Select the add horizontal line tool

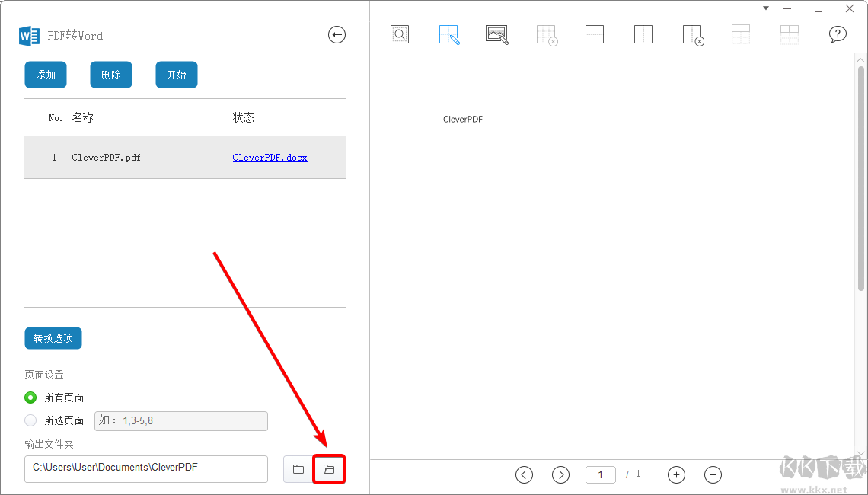(x=595, y=34)
